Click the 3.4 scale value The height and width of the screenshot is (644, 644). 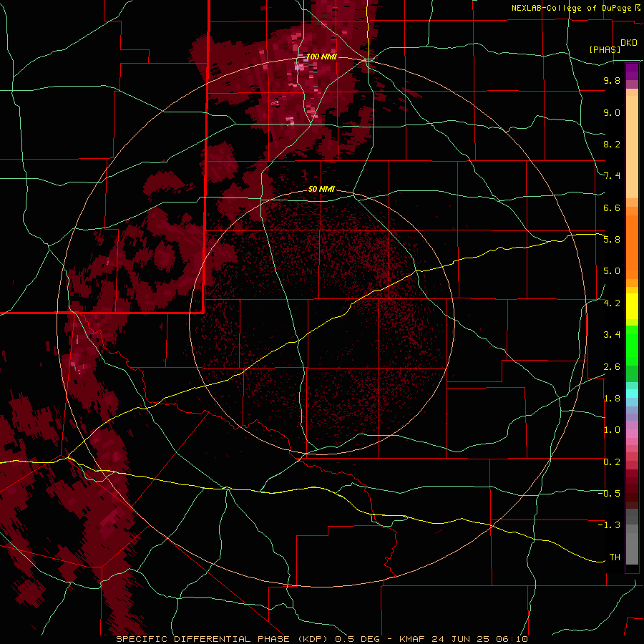pos(612,335)
